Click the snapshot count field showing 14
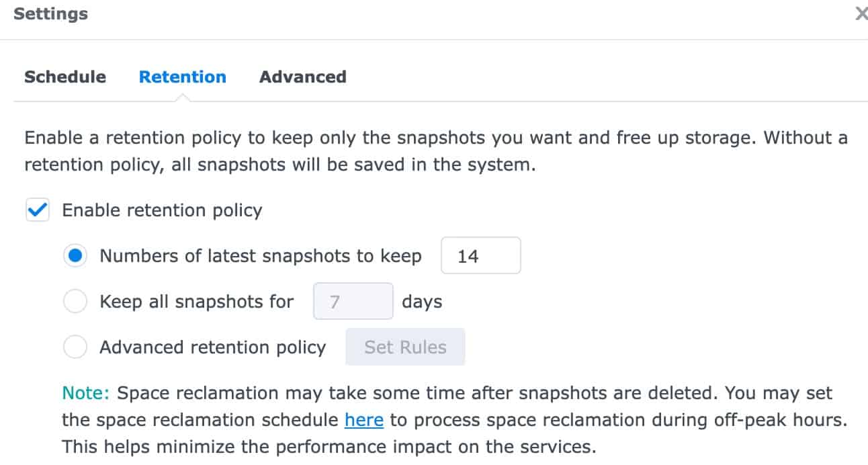The image size is (868, 465). tap(481, 255)
